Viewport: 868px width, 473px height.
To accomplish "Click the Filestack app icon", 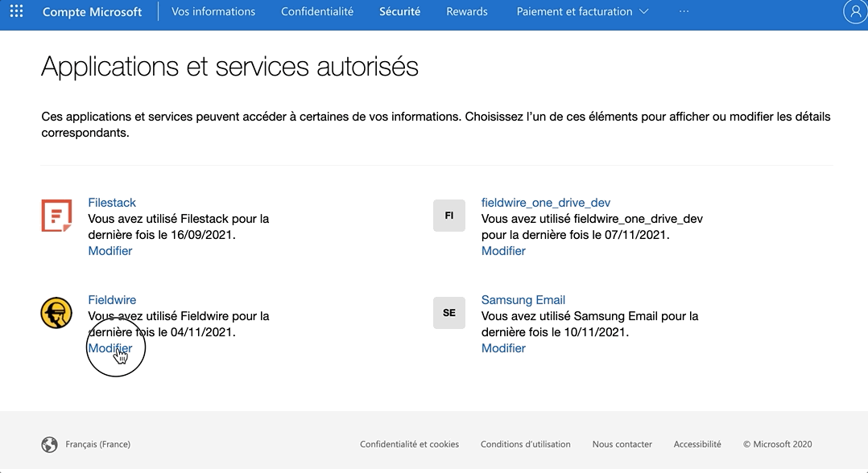I will (56, 216).
